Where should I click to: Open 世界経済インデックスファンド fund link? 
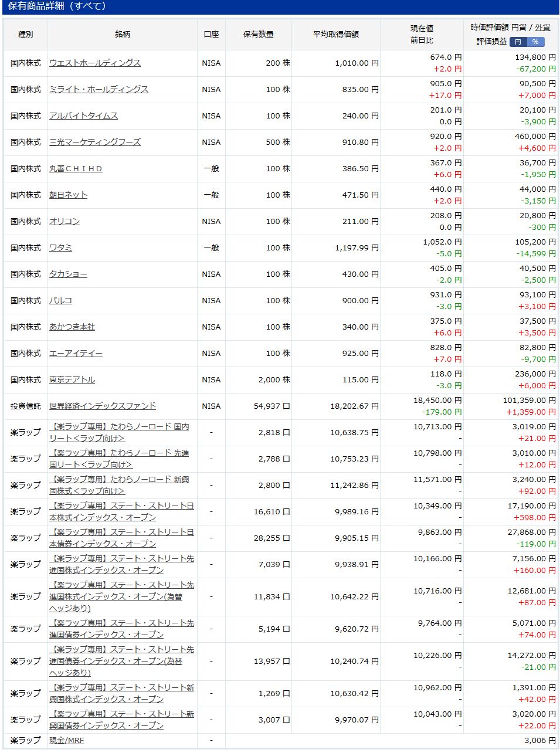[x=103, y=406]
